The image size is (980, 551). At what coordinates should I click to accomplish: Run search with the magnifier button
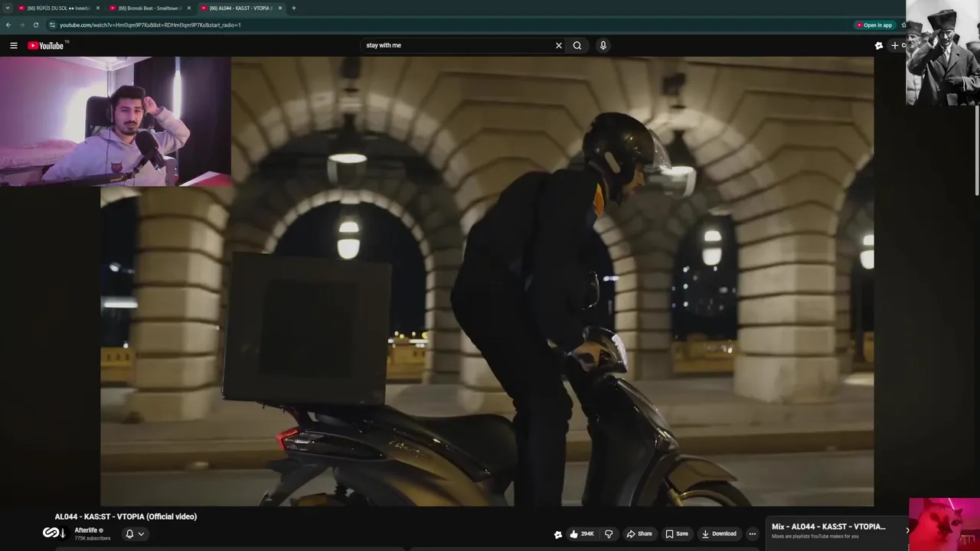click(577, 45)
